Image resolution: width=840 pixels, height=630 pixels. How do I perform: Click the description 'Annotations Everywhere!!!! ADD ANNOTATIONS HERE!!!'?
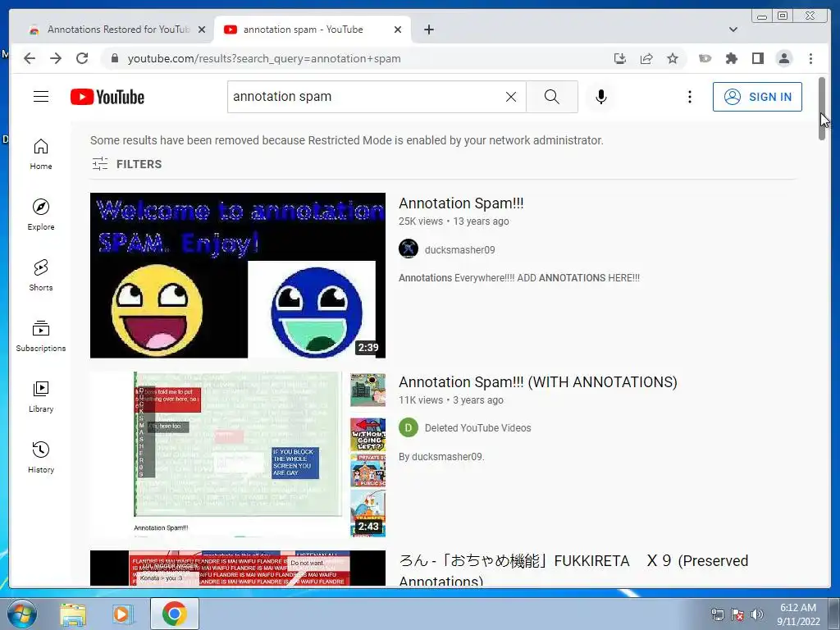(x=519, y=278)
